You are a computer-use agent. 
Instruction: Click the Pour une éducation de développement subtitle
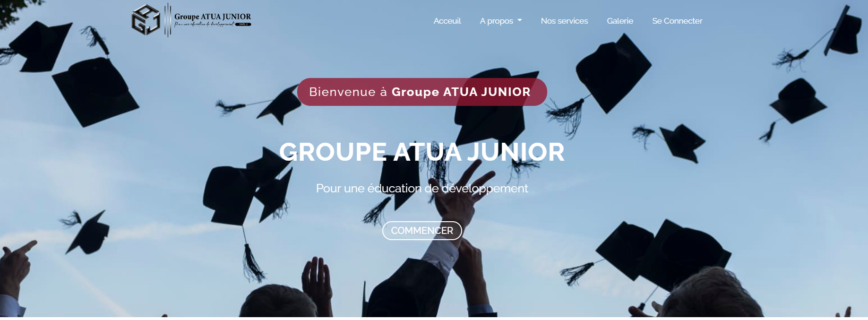tap(422, 188)
